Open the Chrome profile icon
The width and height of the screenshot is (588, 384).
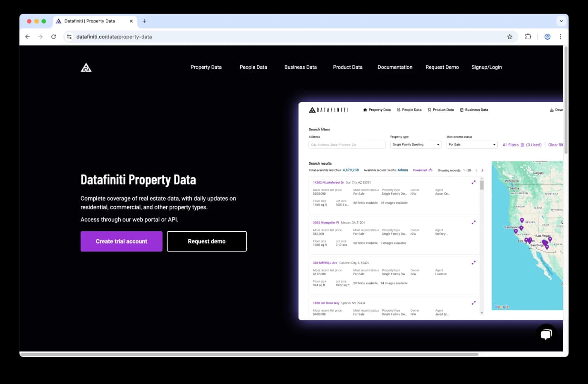(547, 37)
